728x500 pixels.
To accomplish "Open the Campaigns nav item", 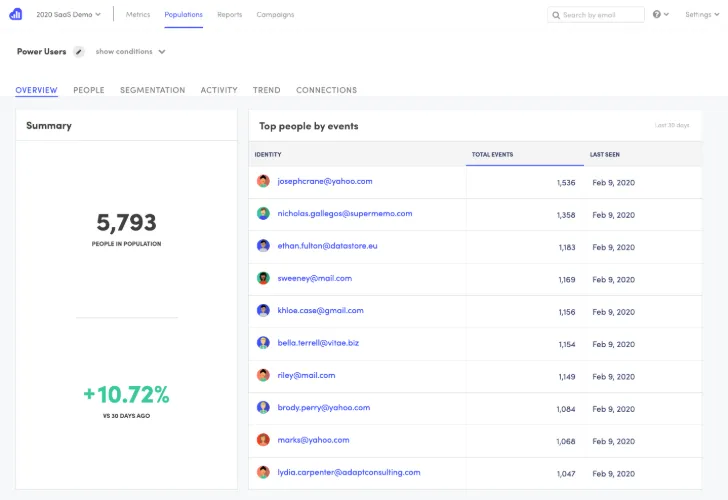I will point(275,15).
